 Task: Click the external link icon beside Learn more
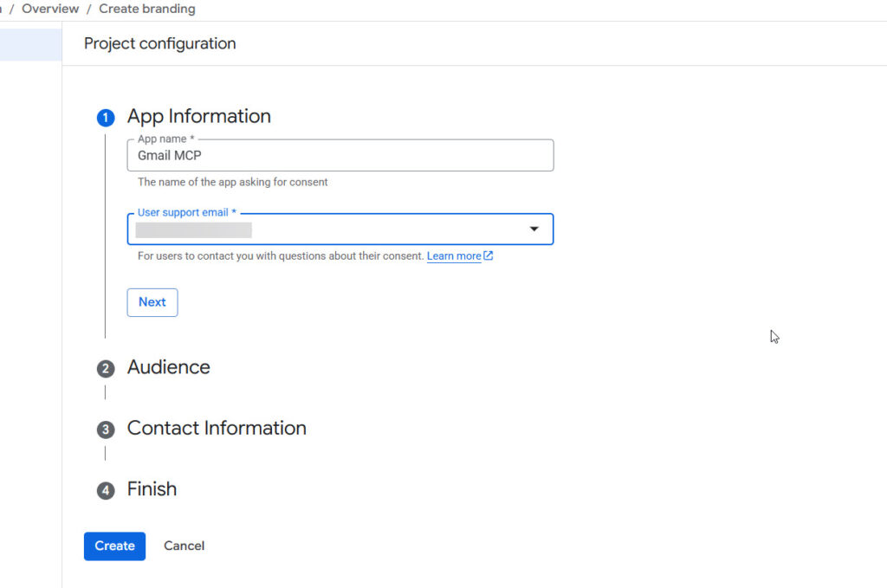(489, 255)
